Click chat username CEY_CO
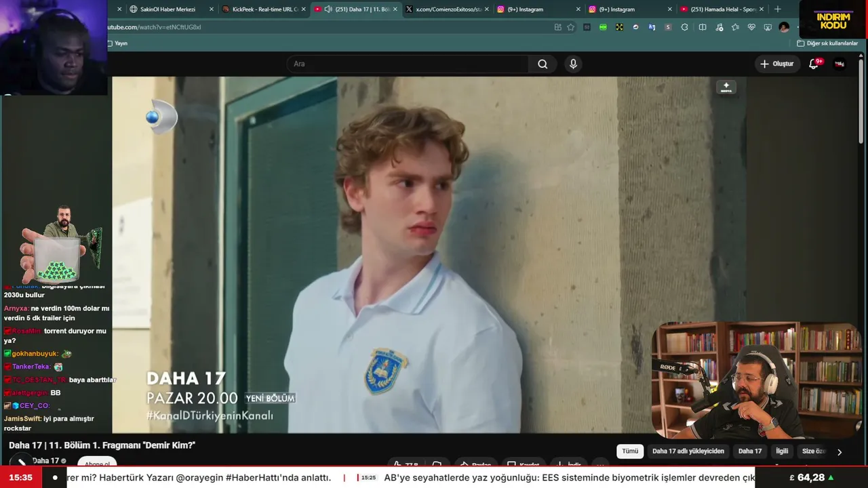Screen dimensions: 868x488 [x=35, y=406]
